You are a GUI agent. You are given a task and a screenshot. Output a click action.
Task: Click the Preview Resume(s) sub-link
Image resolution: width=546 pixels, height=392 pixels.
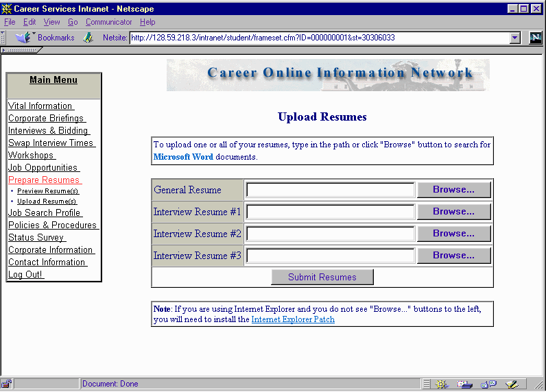[47, 191]
